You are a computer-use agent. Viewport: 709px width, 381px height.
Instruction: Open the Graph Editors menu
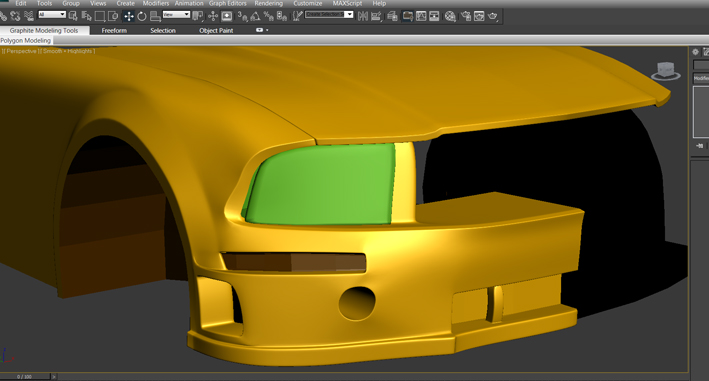[x=227, y=3]
